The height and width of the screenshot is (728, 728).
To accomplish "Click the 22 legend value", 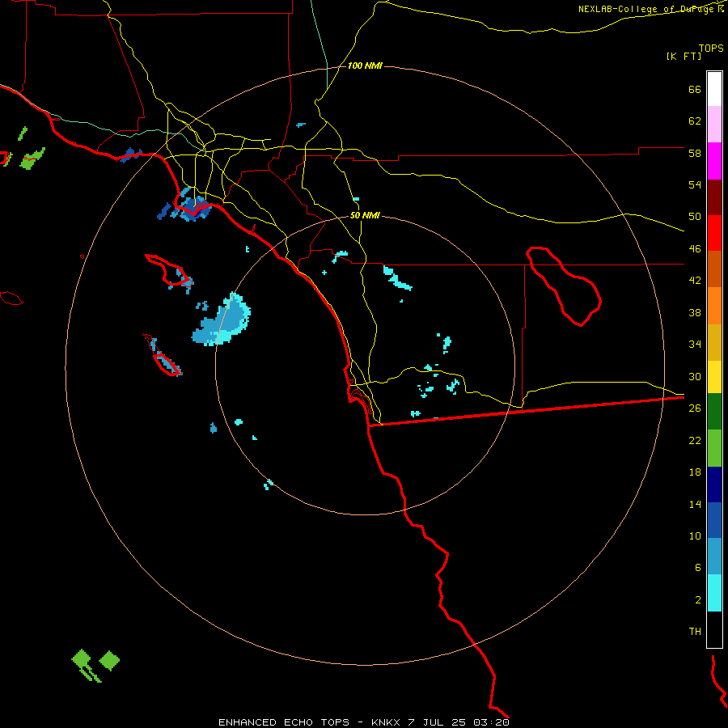I will (x=695, y=440).
